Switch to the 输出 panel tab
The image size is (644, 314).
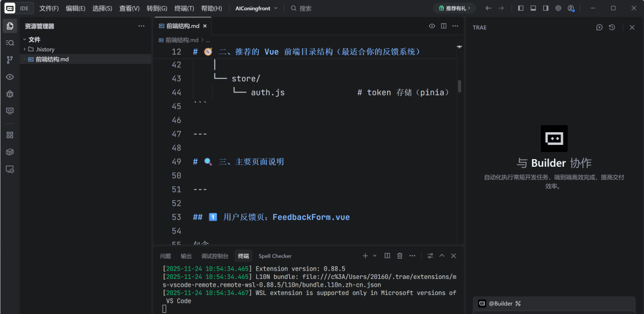click(186, 256)
